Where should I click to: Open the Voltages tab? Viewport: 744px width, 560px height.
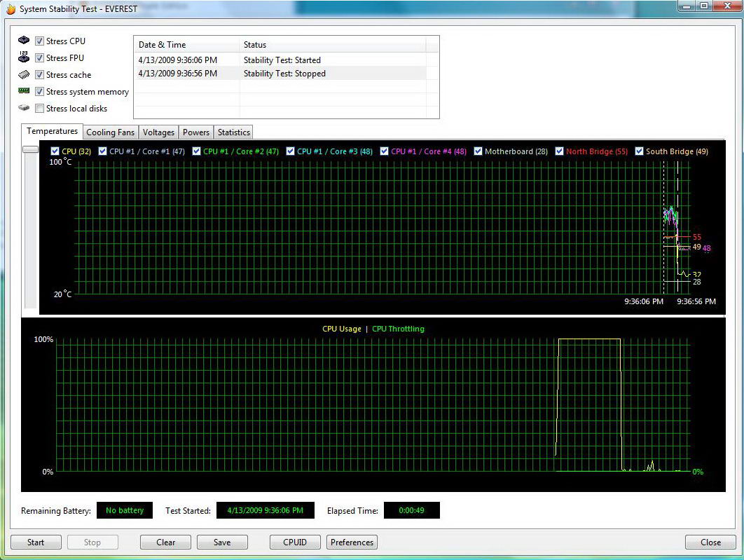tap(158, 132)
